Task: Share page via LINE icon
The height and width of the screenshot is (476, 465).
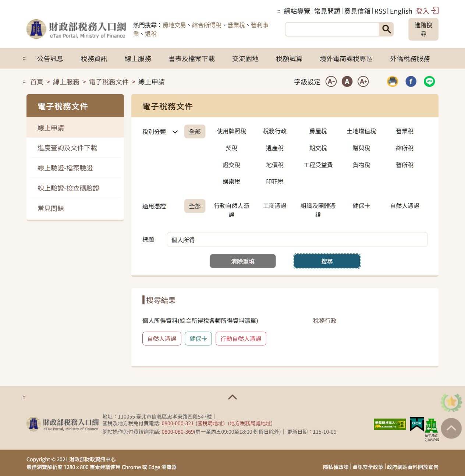Action: [429, 81]
